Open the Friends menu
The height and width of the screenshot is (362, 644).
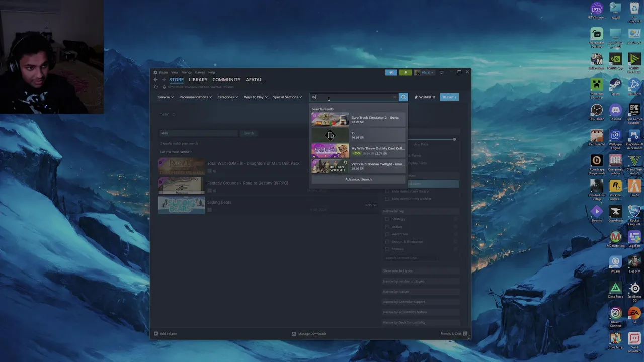187,72
